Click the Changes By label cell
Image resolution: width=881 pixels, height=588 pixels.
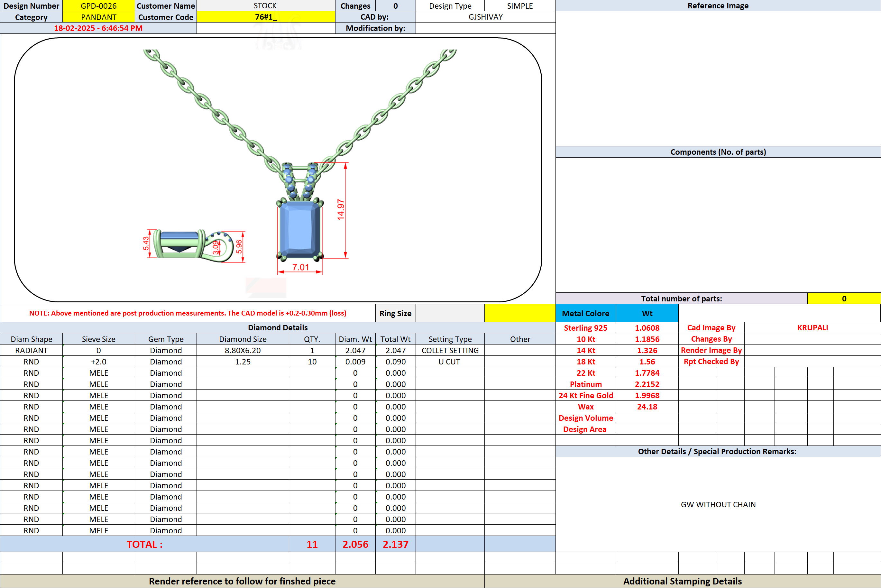pyautogui.click(x=711, y=339)
